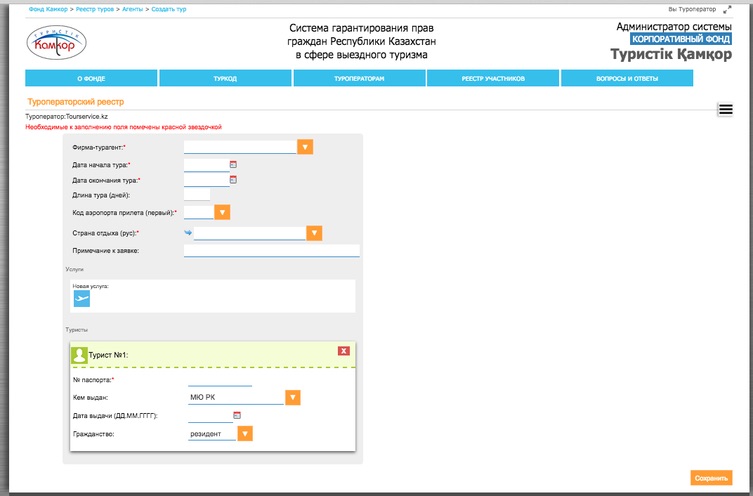The height and width of the screenshot is (496, 753).
Task: Open the Кем выдан dropdown
Action: tap(293, 397)
